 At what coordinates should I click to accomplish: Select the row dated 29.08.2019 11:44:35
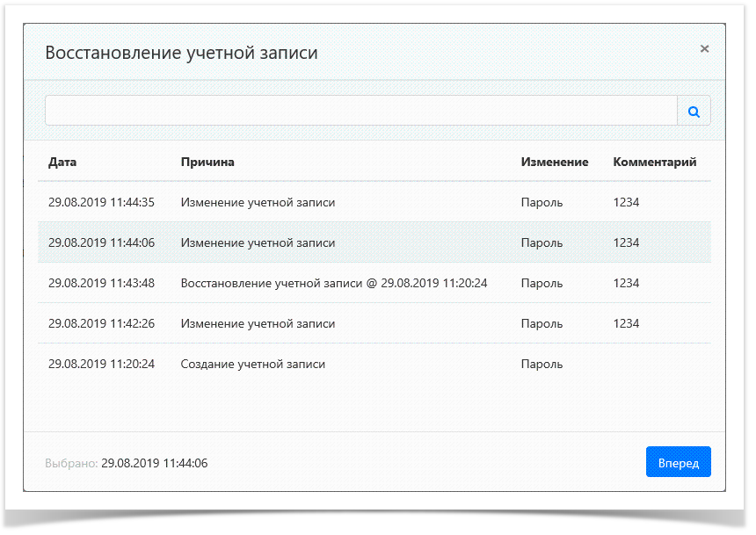click(x=264, y=201)
